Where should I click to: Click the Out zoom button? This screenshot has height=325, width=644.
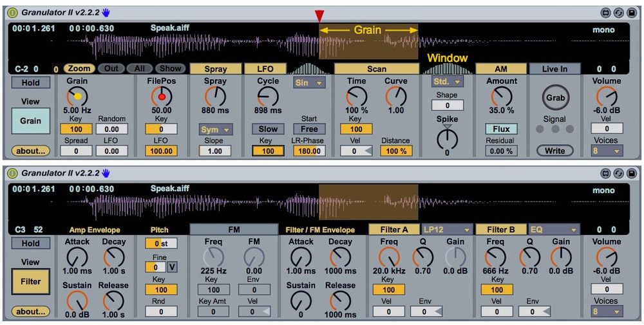tap(111, 68)
